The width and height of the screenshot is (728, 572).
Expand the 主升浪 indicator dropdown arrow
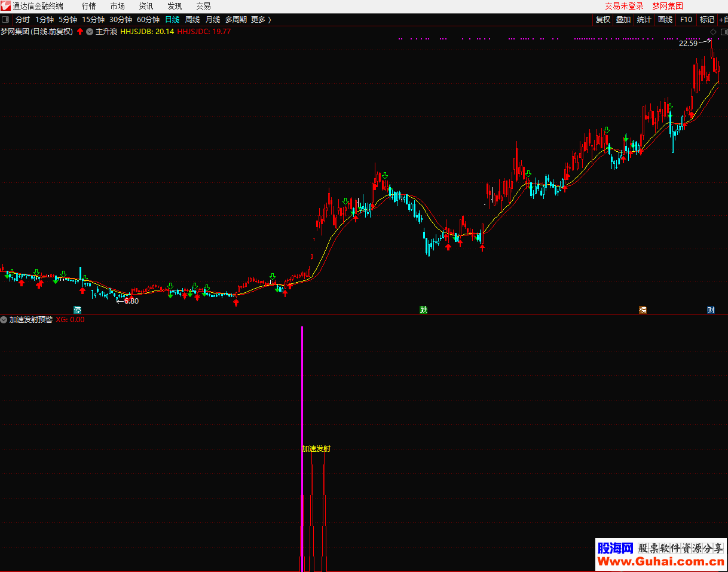coord(90,32)
